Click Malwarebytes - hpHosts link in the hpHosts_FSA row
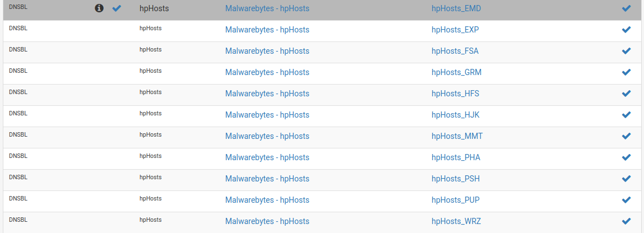 [x=267, y=52]
